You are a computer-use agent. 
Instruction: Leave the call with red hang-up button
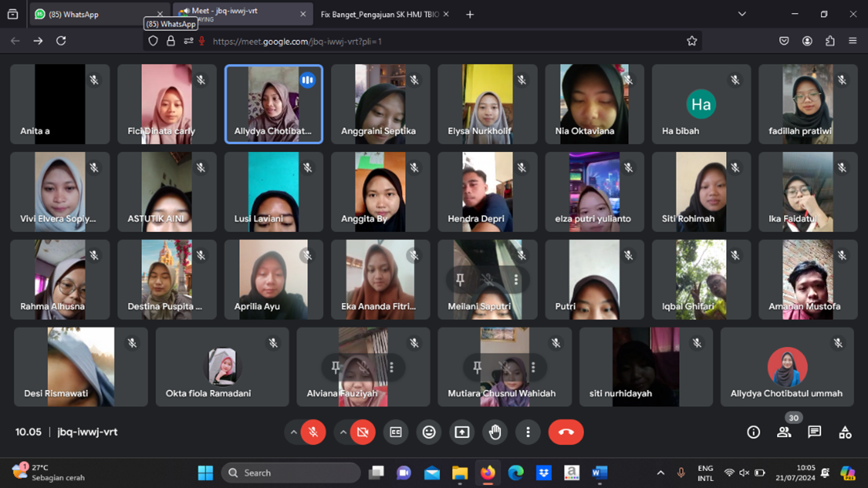click(x=565, y=432)
